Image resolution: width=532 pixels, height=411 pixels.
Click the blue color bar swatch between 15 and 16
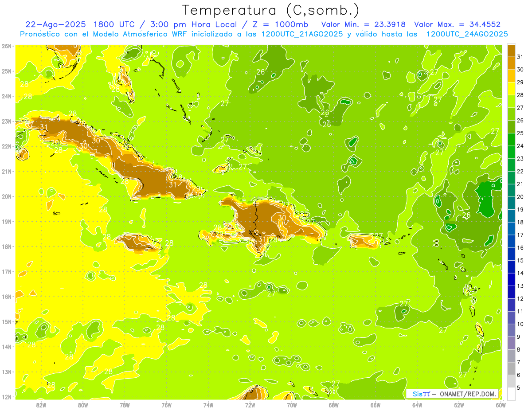[511, 254]
